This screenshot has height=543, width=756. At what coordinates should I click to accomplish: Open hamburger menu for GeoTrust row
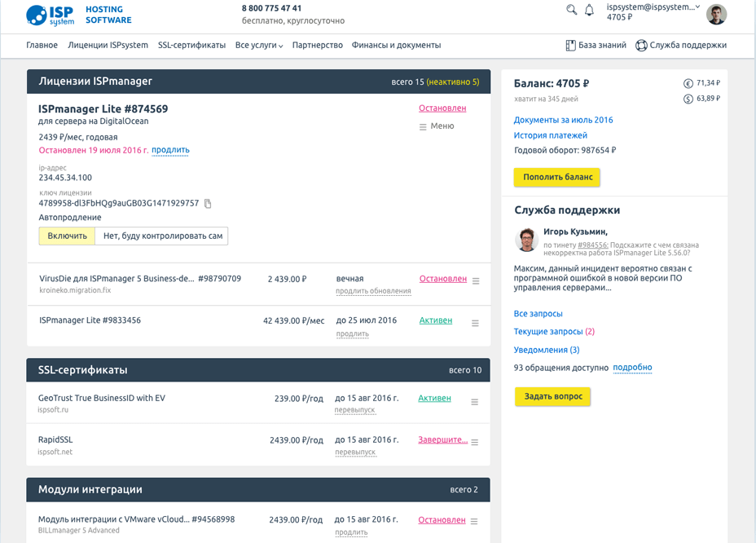click(x=475, y=402)
